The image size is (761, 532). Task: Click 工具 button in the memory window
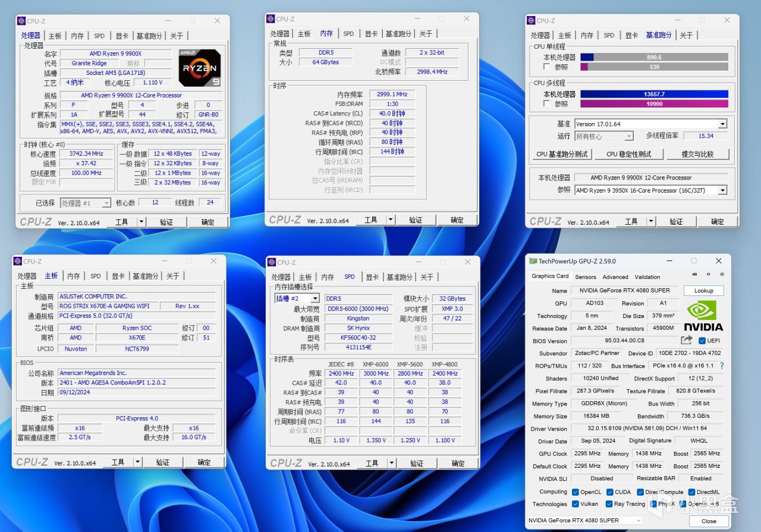coord(370,220)
